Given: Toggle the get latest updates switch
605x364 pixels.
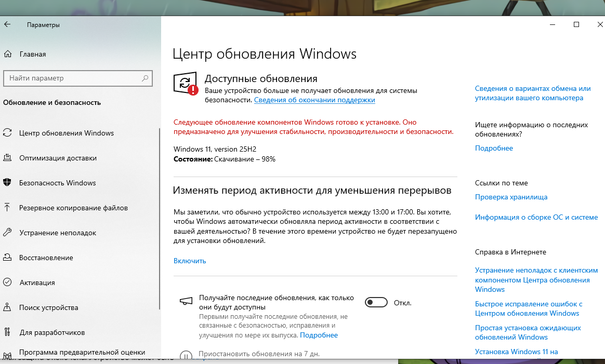Looking at the screenshot, I should [x=376, y=303].
